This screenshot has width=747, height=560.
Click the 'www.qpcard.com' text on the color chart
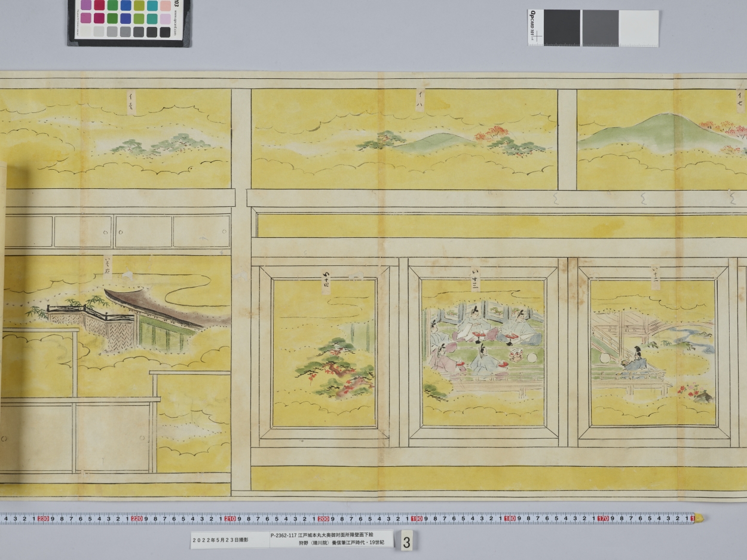(175, 23)
